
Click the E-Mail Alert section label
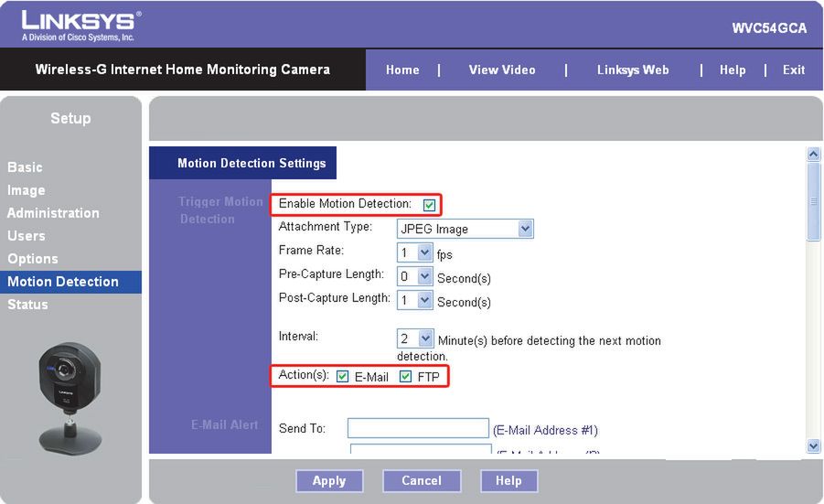(x=224, y=424)
